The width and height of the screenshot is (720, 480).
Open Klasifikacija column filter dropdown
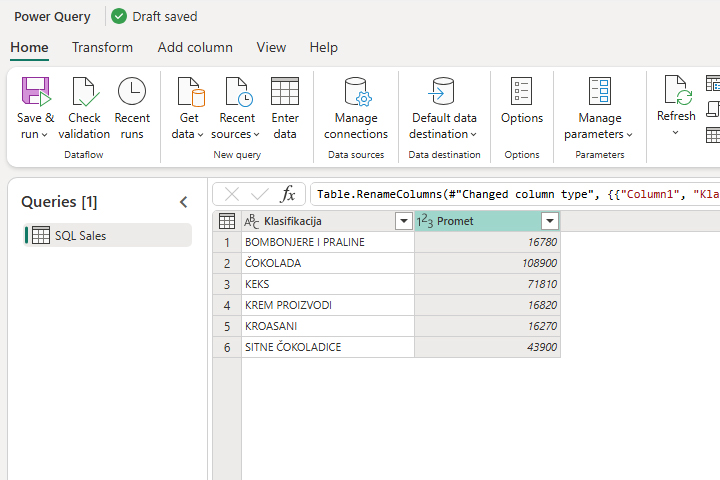pos(403,221)
